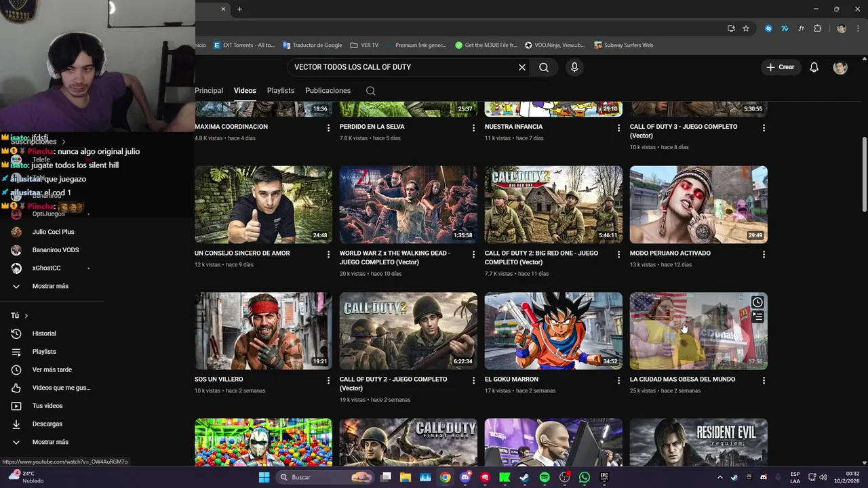The width and height of the screenshot is (868, 488).
Task: Add obese city video to Watch Later
Action: click(757, 302)
